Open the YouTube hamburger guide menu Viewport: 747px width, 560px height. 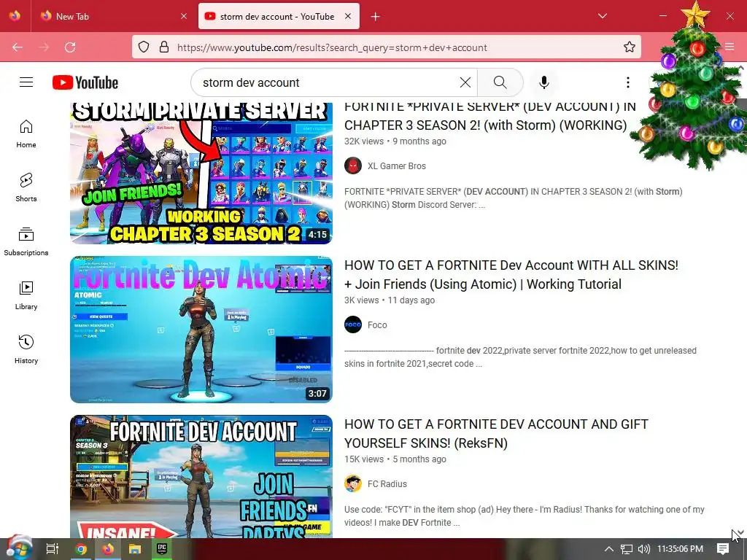click(26, 82)
